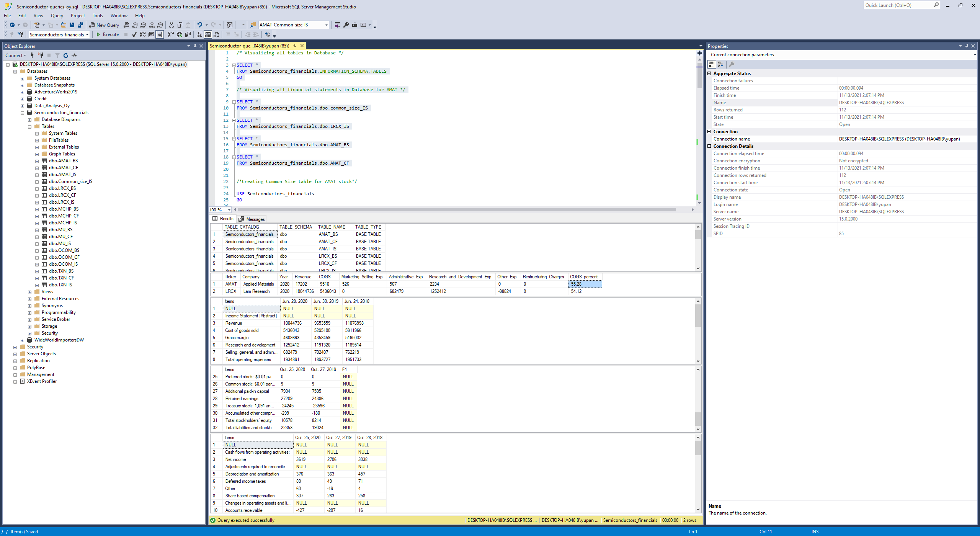Image resolution: width=980 pixels, height=536 pixels.
Task: Refresh the Object Explorer tree
Action: (66, 55)
